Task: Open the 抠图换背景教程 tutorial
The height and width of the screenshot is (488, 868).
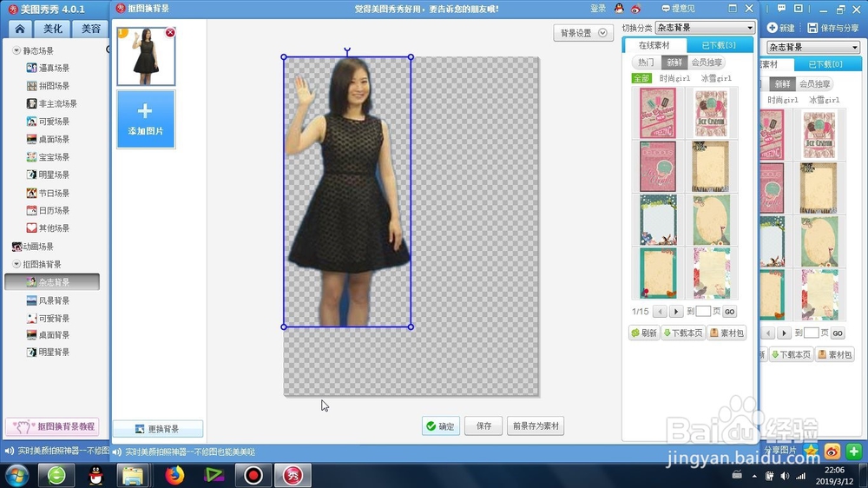Action: pyautogui.click(x=53, y=426)
